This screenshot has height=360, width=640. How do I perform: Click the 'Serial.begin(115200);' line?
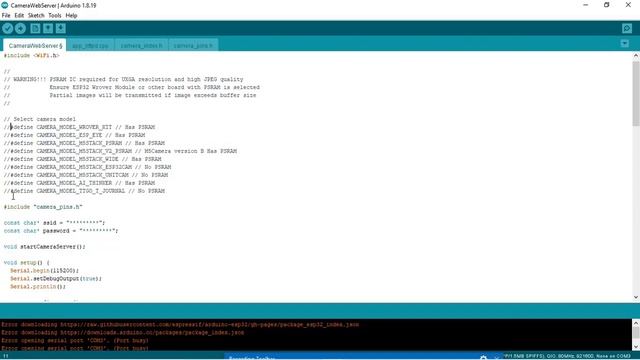point(44,271)
